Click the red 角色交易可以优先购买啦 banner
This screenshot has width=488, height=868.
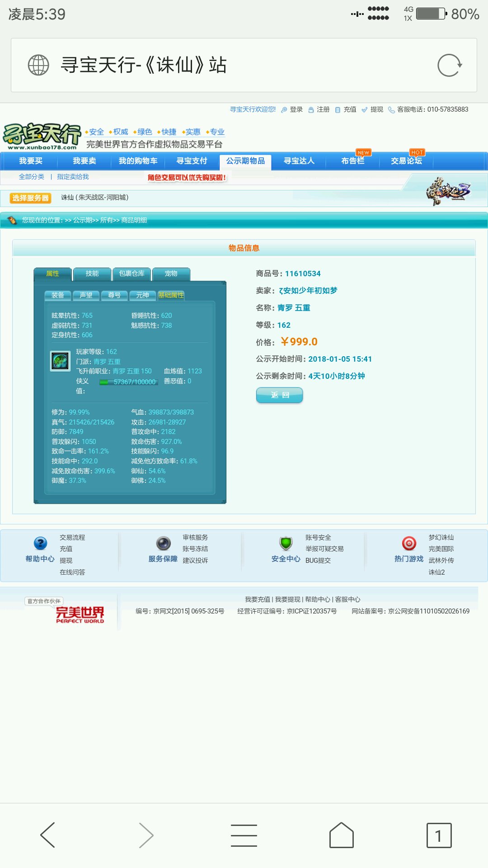coord(187,178)
